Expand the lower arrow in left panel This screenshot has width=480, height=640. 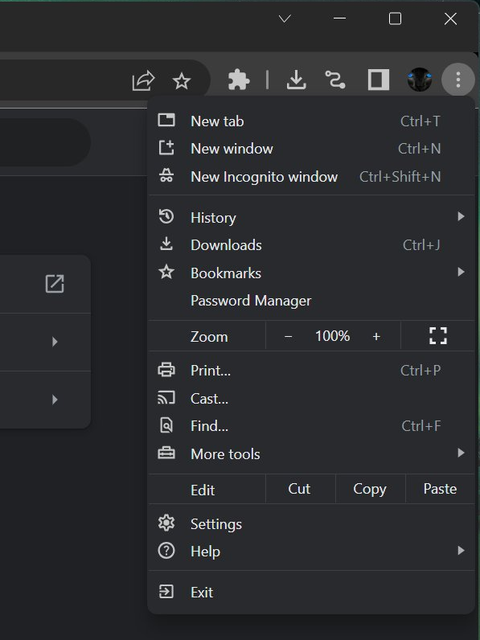(55, 399)
